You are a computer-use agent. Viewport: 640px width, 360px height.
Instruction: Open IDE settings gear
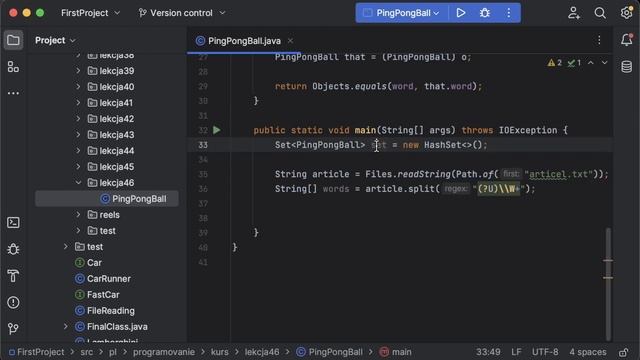pos(626,13)
